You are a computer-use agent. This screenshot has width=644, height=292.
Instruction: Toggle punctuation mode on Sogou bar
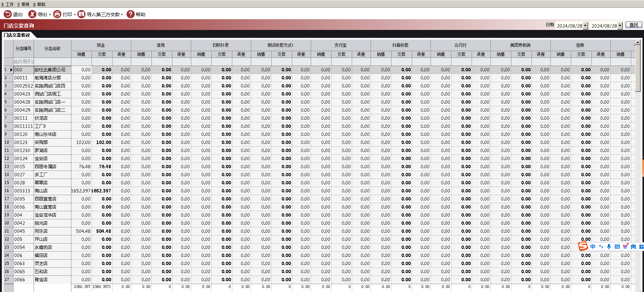point(601,247)
